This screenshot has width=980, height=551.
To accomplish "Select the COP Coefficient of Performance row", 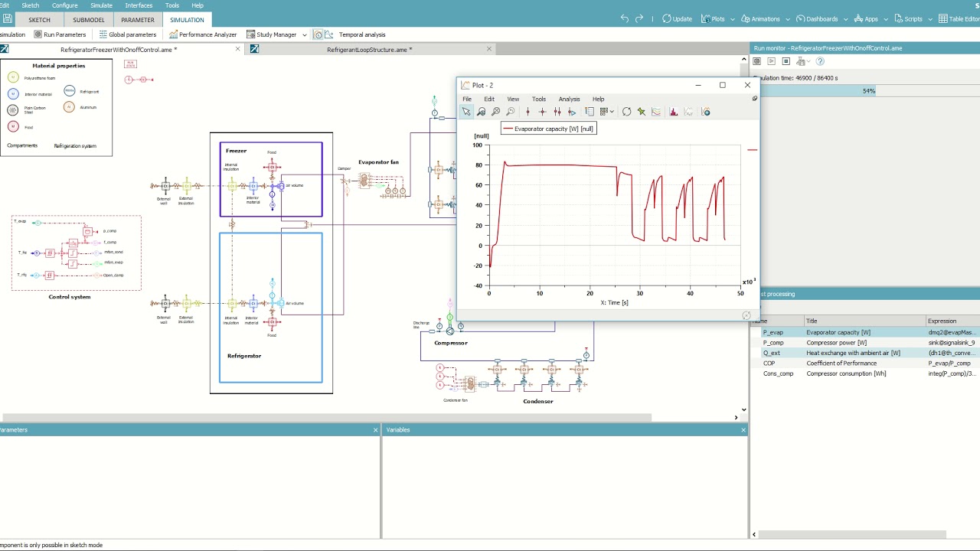I will [865, 364].
